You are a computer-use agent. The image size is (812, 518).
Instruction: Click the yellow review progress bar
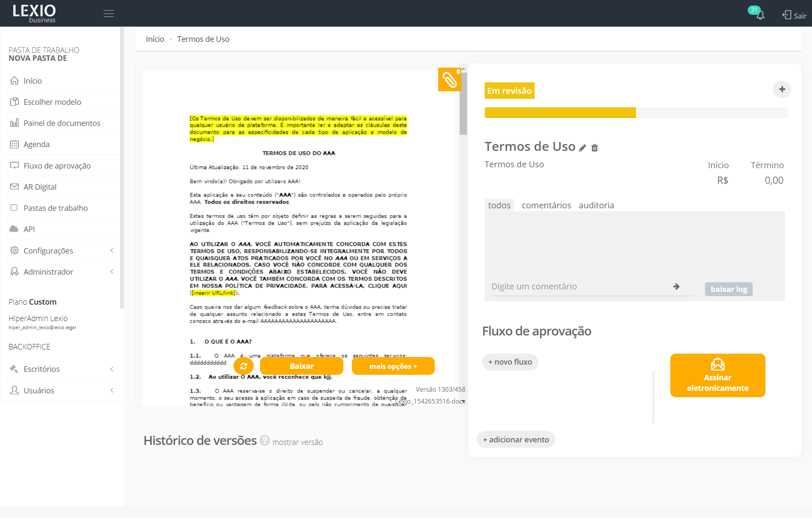pyautogui.click(x=560, y=112)
